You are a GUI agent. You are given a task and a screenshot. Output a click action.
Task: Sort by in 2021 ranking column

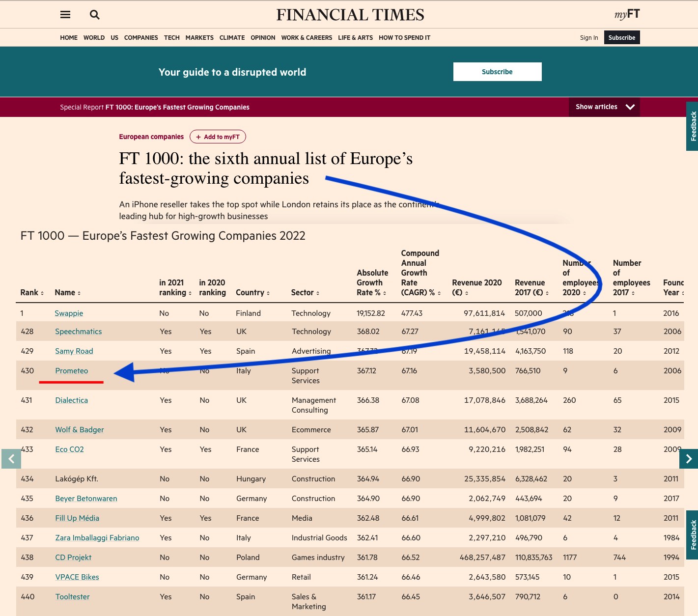click(x=190, y=293)
